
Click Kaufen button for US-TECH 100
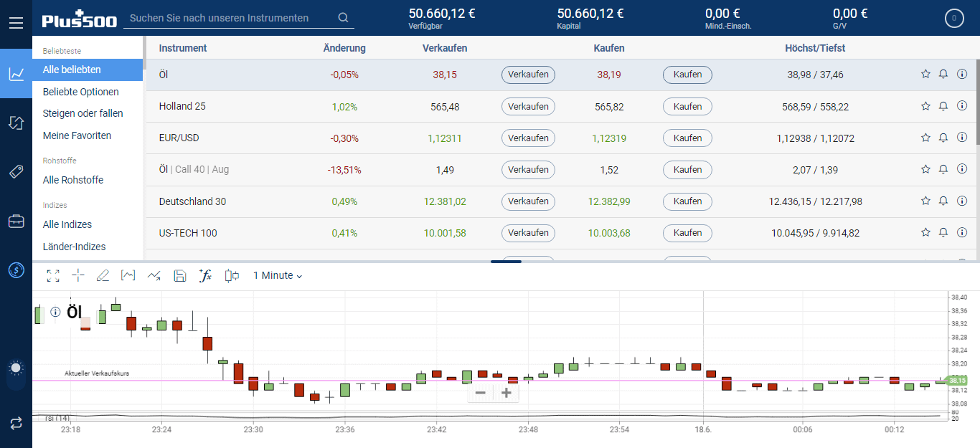coord(687,233)
